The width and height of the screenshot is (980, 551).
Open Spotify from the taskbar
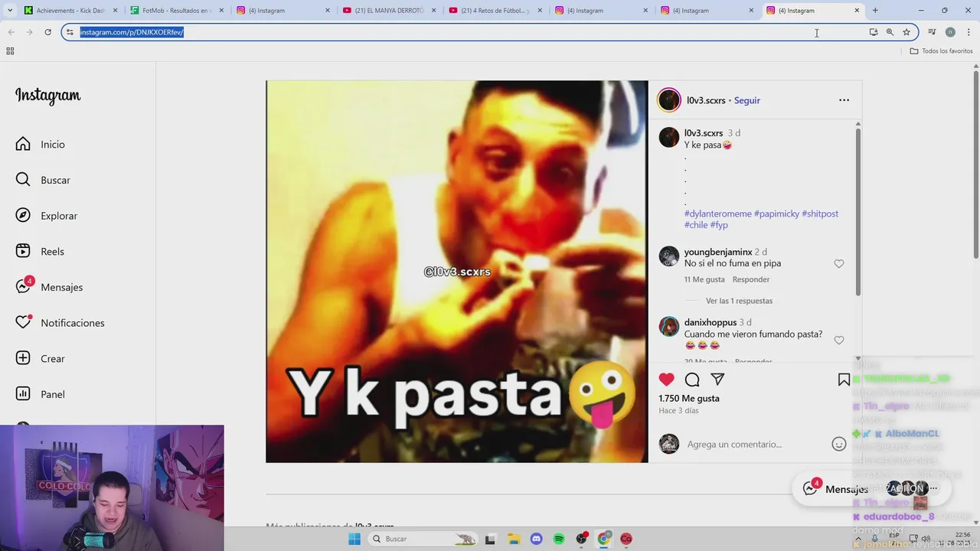point(559,539)
